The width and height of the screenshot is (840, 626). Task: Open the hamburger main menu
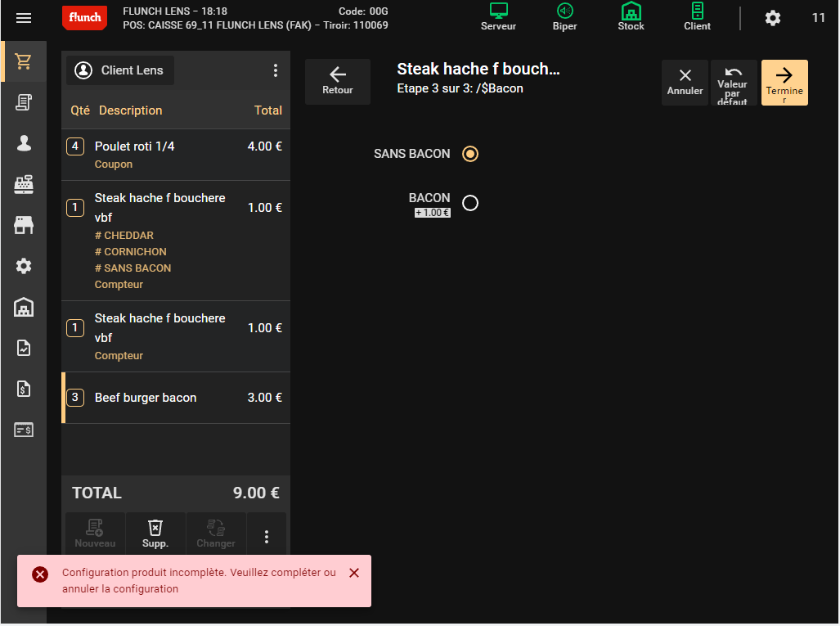pos(24,18)
